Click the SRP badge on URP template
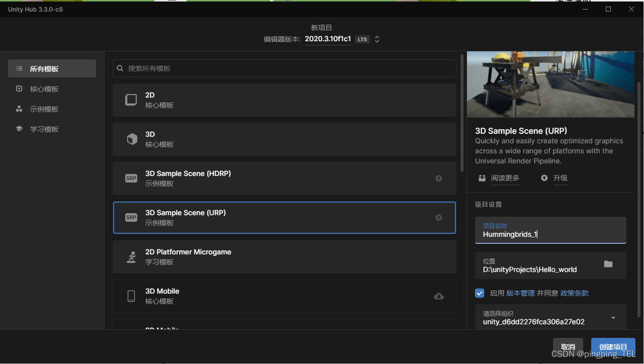This screenshot has height=364, width=644. [x=131, y=218]
